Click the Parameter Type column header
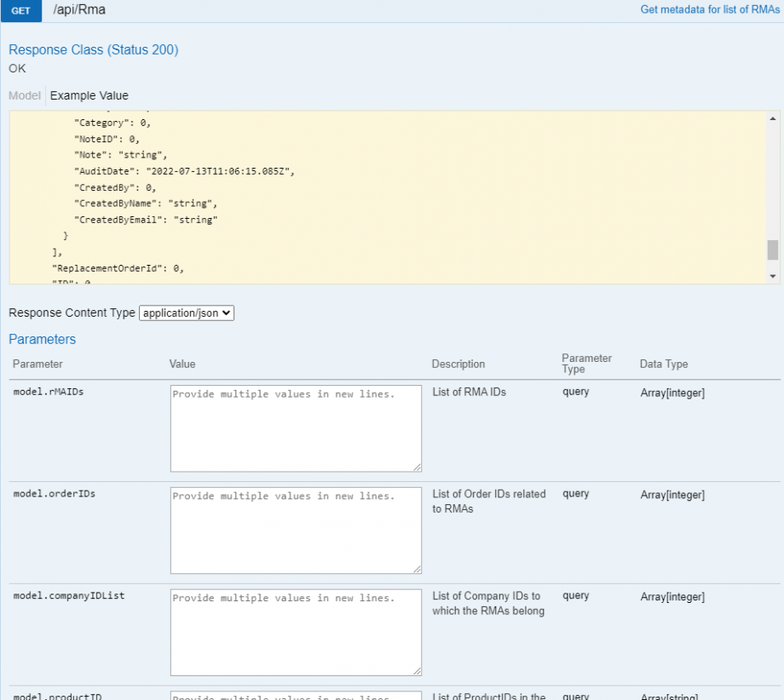 point(586,364)
